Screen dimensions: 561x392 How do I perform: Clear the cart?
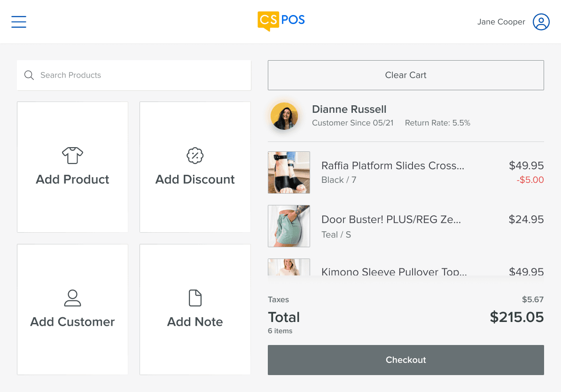click(406, 75)
